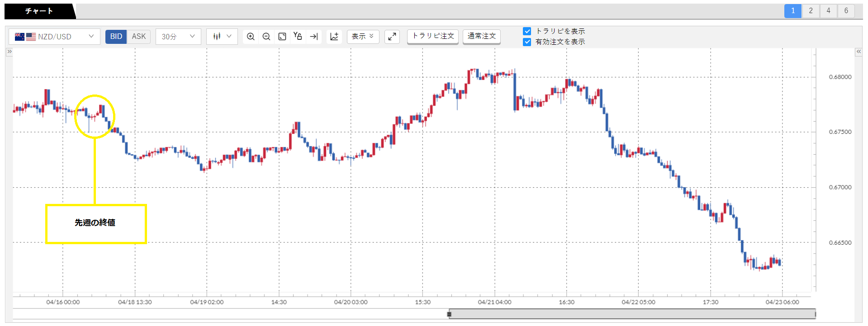The height and width of the screenshot is (326, 868).
Task: Click the 04/20 03:00 time label
Action: (x=351, y=302)
